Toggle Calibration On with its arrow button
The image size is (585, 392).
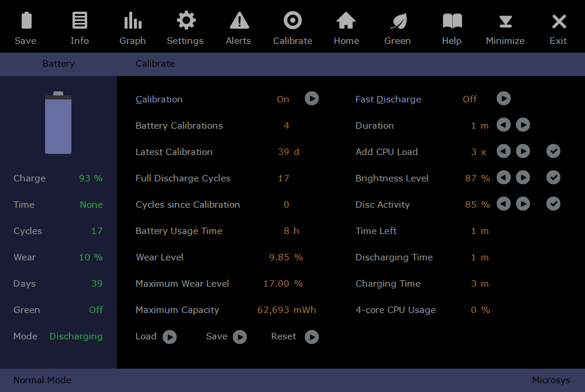[312, 99]
